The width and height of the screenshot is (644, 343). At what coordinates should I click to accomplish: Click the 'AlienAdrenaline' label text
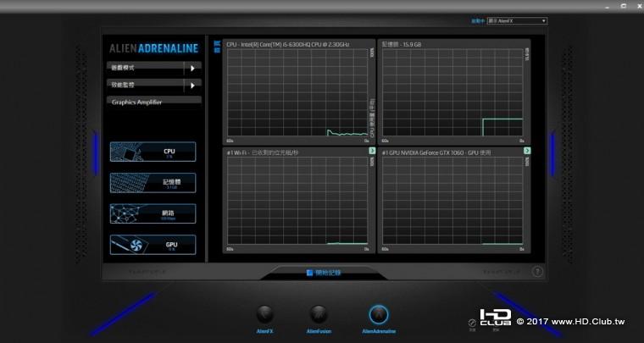click(x=379, y=331)
